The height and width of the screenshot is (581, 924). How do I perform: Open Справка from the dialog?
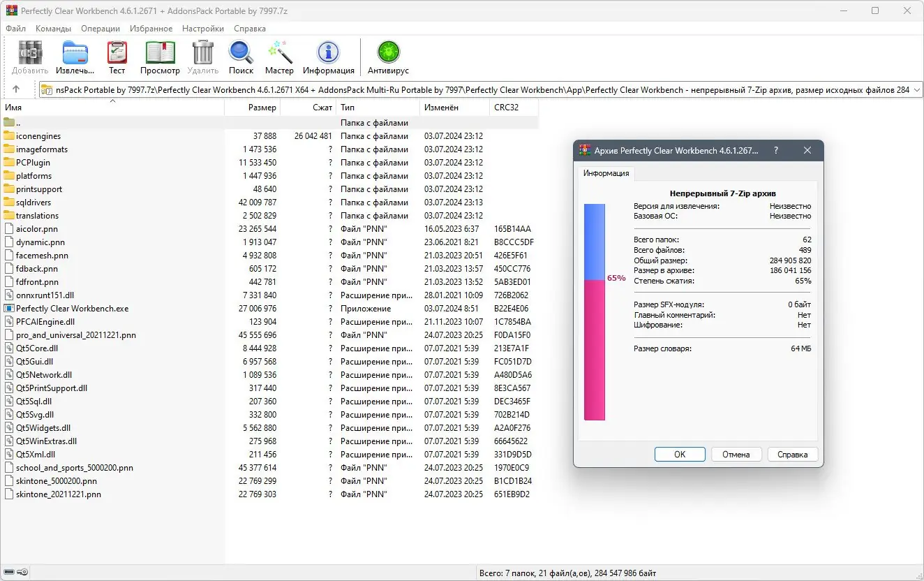tap(793, 454)
